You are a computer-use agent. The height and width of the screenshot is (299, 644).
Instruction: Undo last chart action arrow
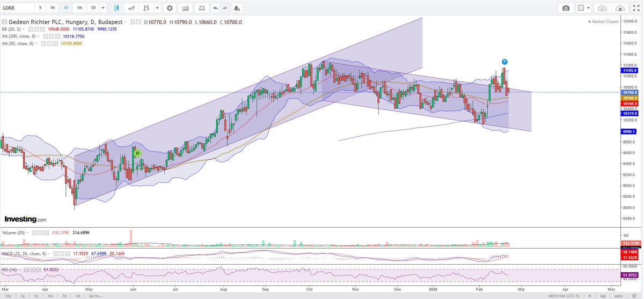point(216,8)
